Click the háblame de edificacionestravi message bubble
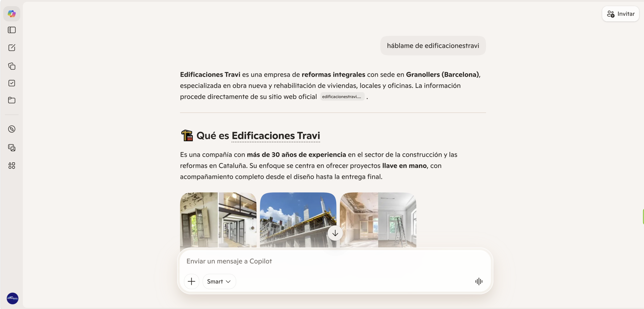The height and width of the screenshot is (309, 644). click(433, 46)
